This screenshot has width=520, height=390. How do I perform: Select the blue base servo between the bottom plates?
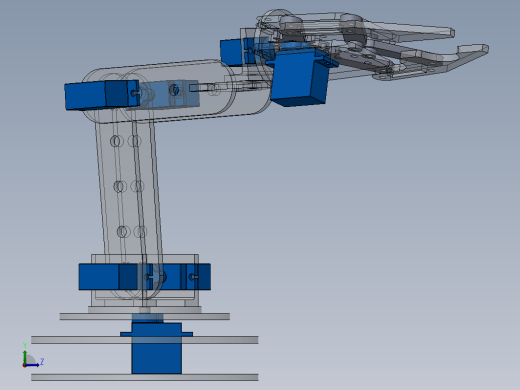(x=156, y=348)
